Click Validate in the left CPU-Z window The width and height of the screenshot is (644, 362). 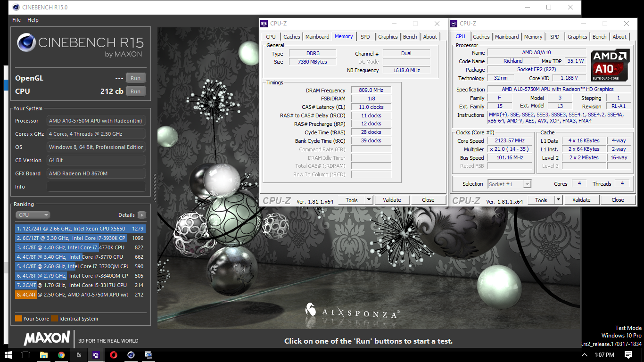pyautogui.click(x=392, y=200)
